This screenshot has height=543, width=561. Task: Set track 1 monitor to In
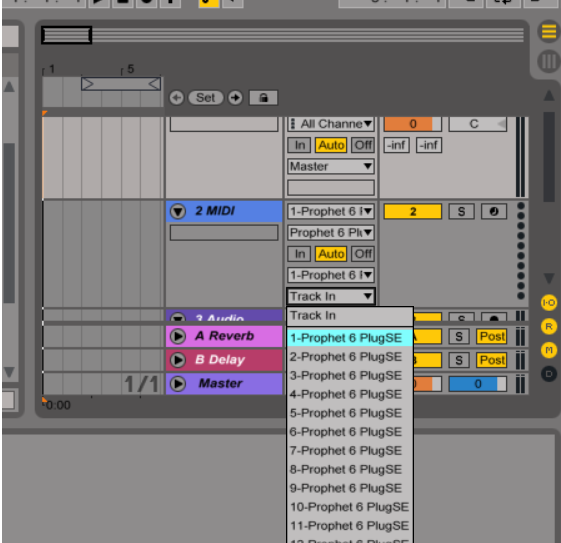point(299,145)
